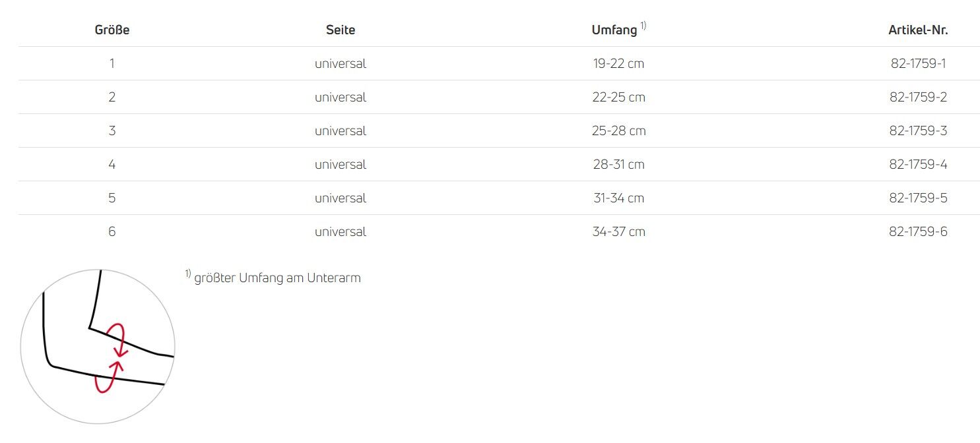Select article number 82-1759-2
Screen dimensions: 980x443
(x=918, y=98)
